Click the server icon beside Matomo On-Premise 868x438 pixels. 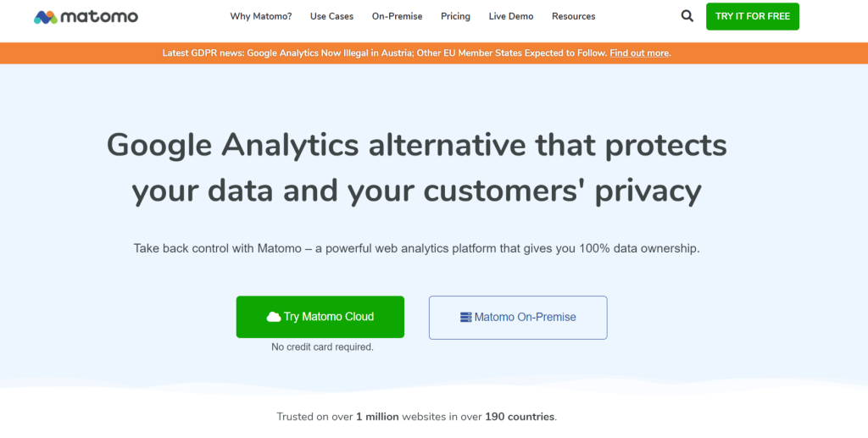tap(465, 318)
